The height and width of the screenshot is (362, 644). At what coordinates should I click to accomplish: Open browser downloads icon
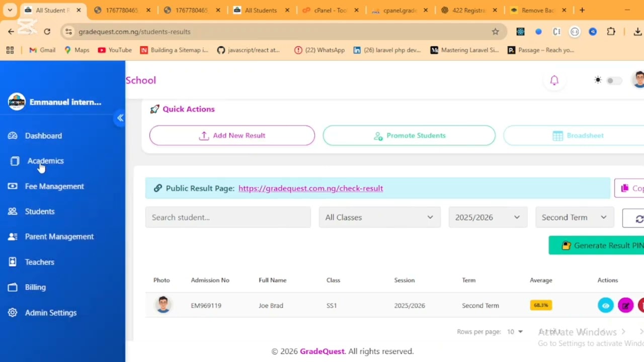[637, 32]
